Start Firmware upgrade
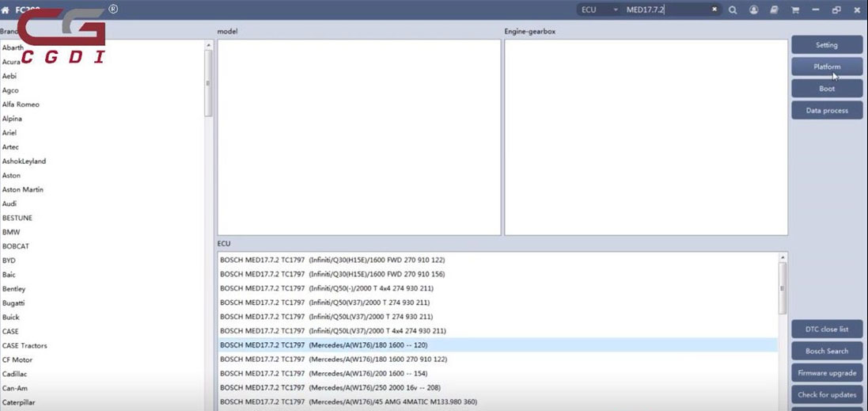 [x=827, y=373]
